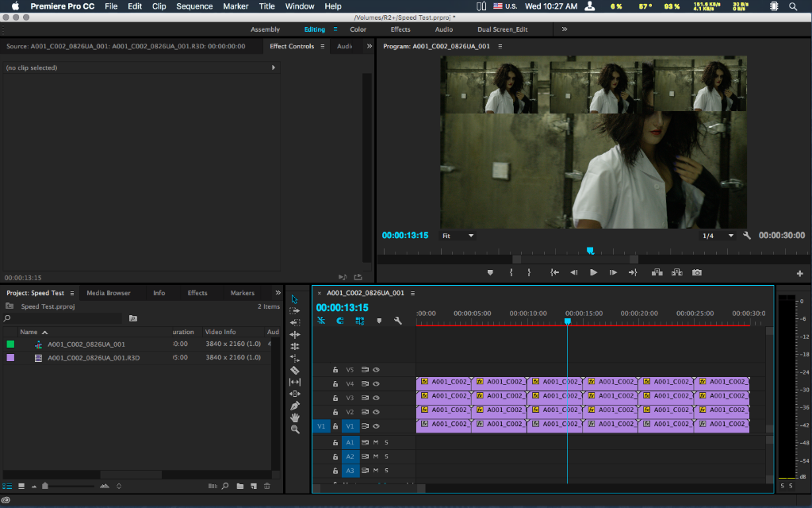The height and width of the screenshot is (508, 812).
Task: Step forward one frame
Action: [613, 273]
